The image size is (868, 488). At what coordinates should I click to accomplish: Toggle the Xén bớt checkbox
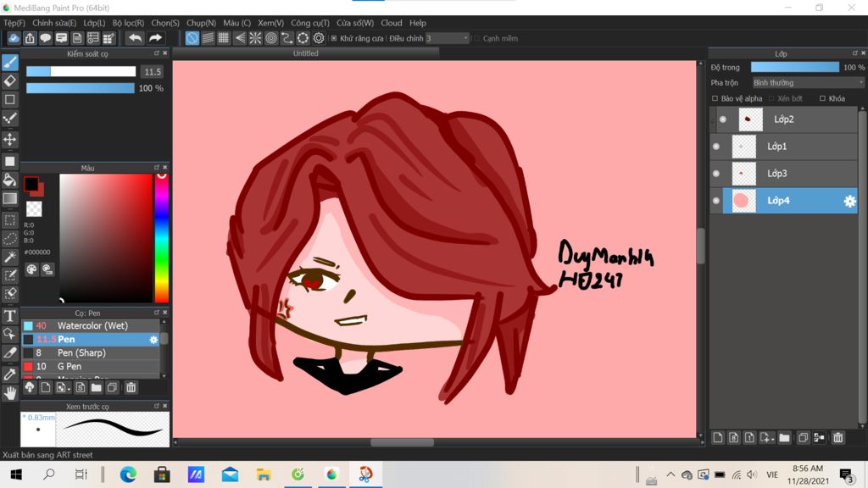[771, 98]
